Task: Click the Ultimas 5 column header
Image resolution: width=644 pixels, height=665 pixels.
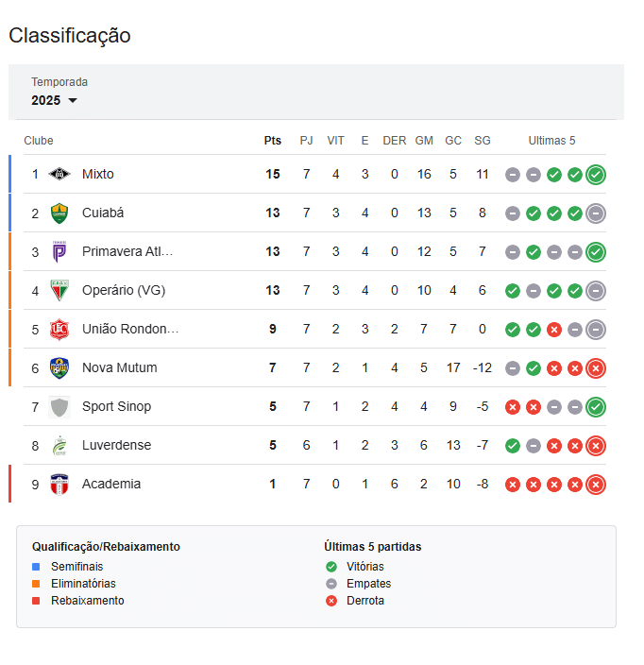Action: (551, 141)
